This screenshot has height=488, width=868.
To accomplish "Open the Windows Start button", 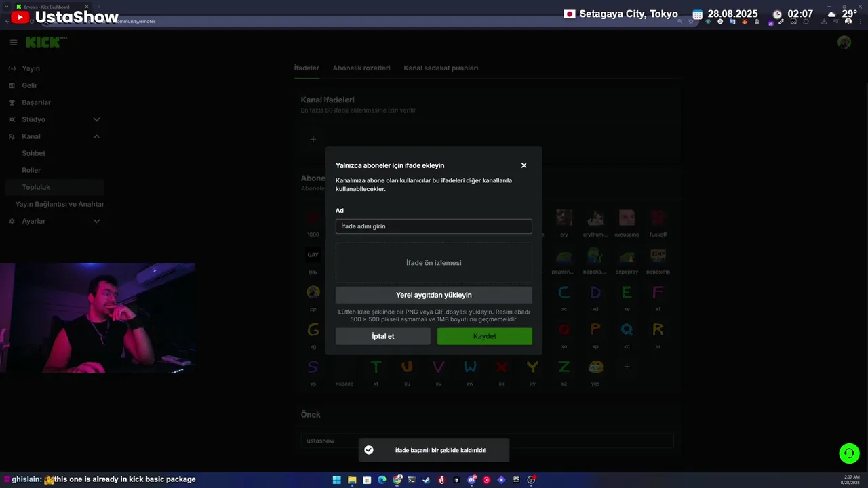I will [337, 480].
